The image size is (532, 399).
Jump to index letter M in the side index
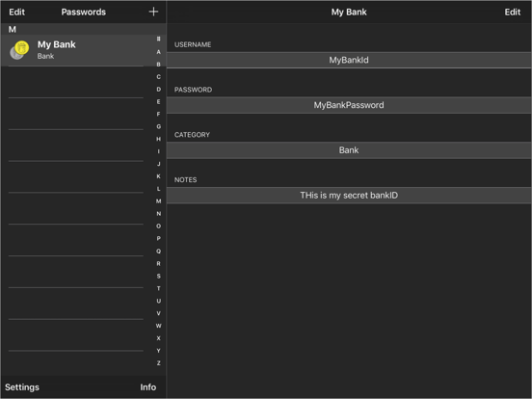(x=158, y=201)
